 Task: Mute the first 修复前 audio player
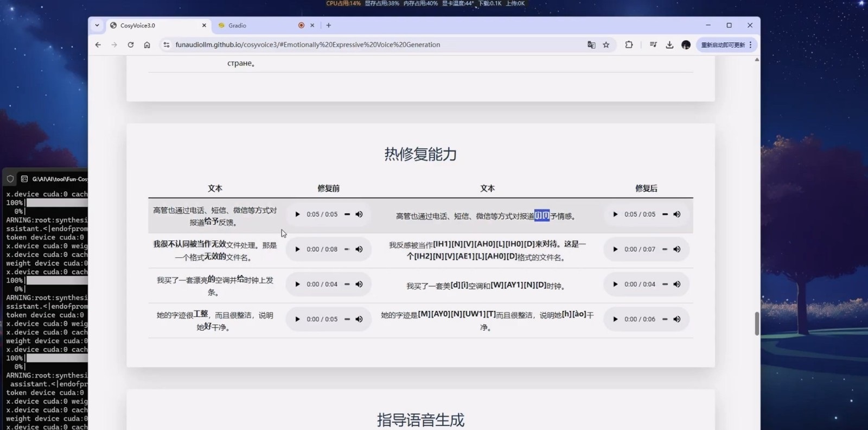(359, 214)
